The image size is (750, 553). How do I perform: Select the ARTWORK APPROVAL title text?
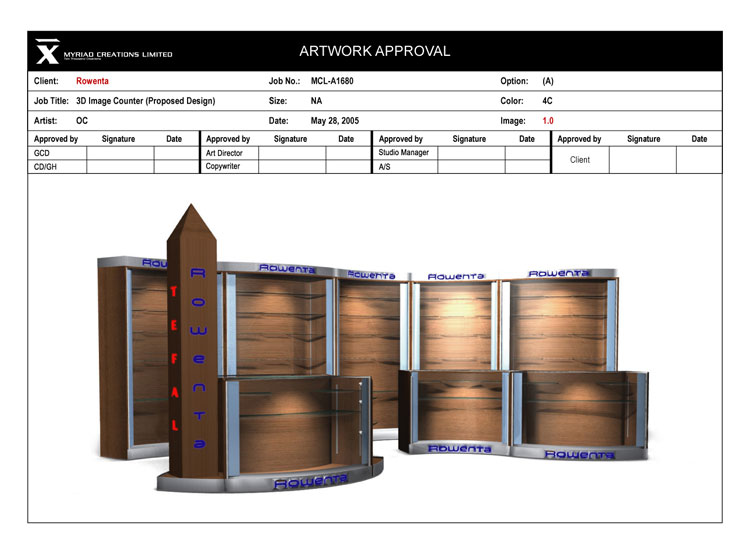point(375,51)
